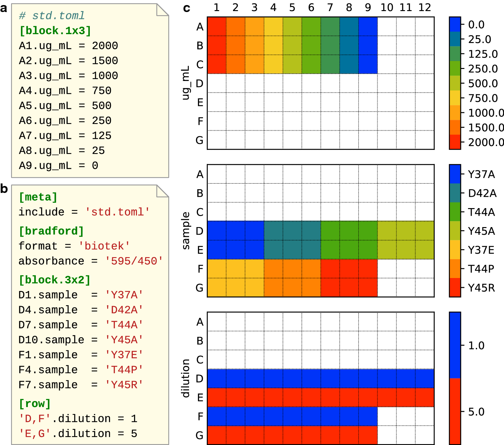
Task: Click the 'Y45R' colorbar label
Action: point(481,287)
